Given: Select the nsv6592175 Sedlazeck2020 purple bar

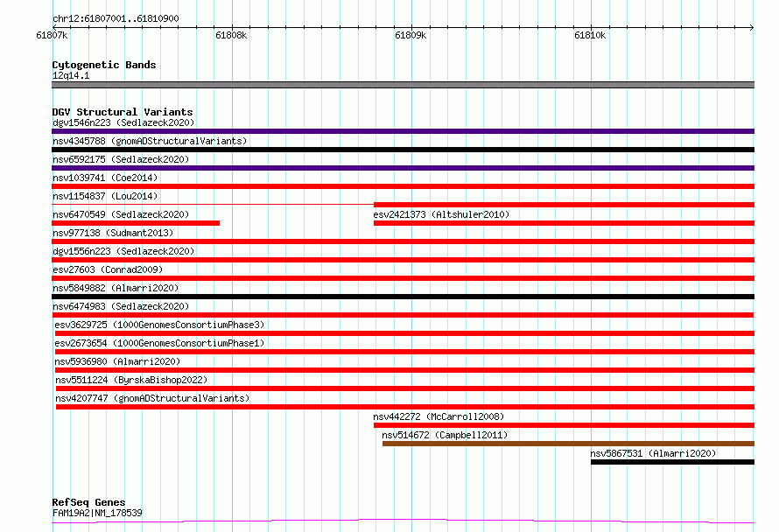Looking at the screenshot, I should point(403,168).
